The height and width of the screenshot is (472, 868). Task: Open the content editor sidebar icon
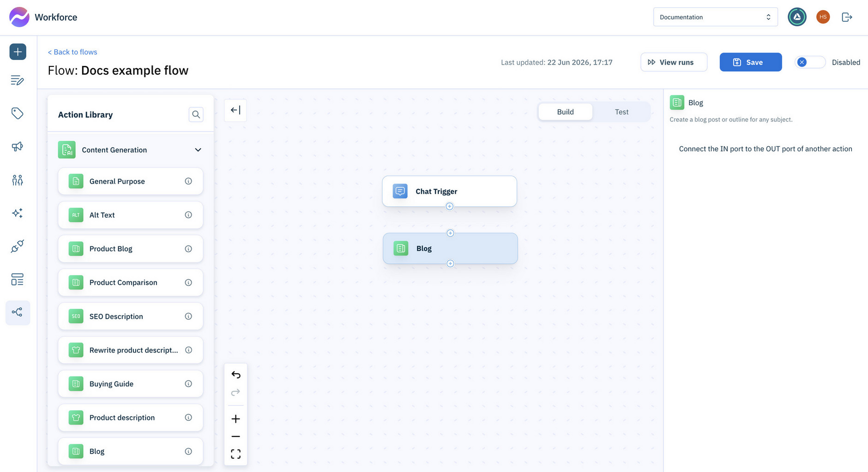point(18,80)
